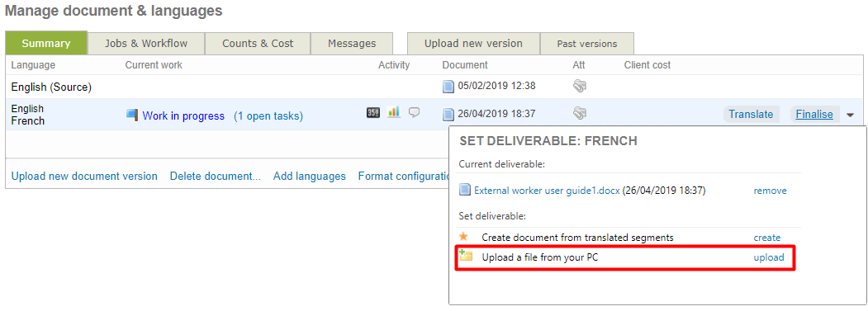Select the Past versions tab
This screenshot has height=311, width=868.
click(x=586, y=44)
